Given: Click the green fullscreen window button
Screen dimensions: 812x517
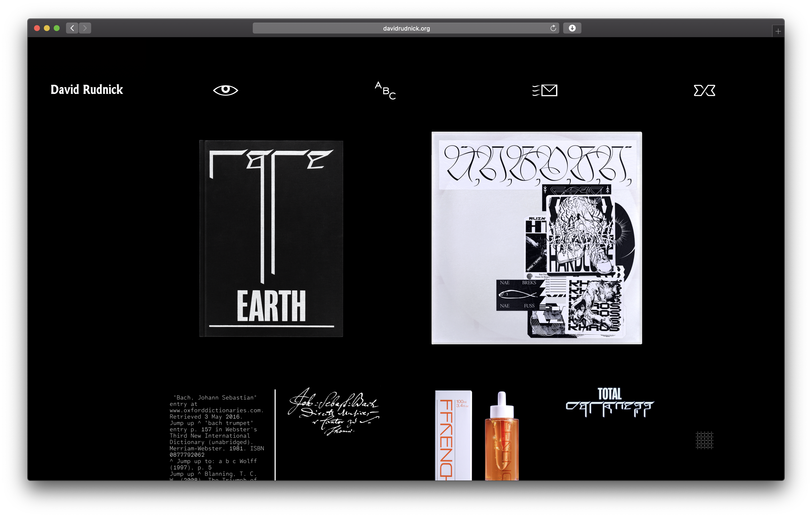Looking at the screenshot, I should coord(57,28).
